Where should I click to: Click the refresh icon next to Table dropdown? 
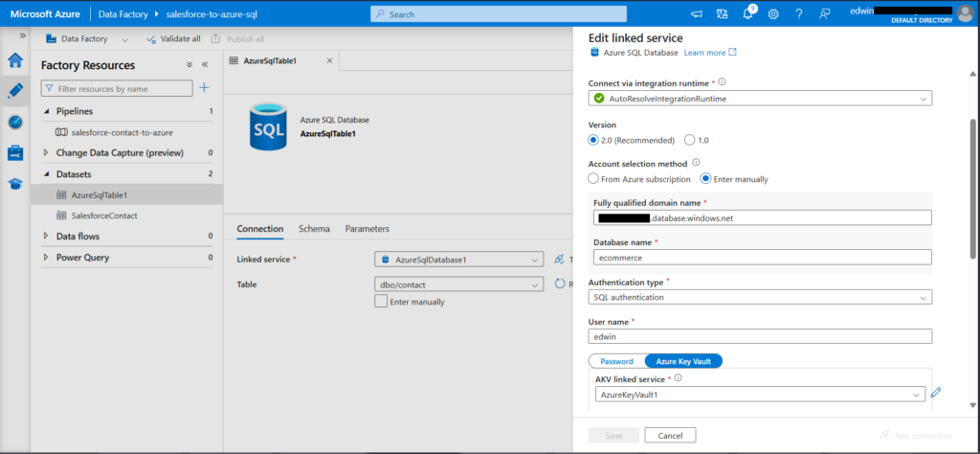click(560, 284)
